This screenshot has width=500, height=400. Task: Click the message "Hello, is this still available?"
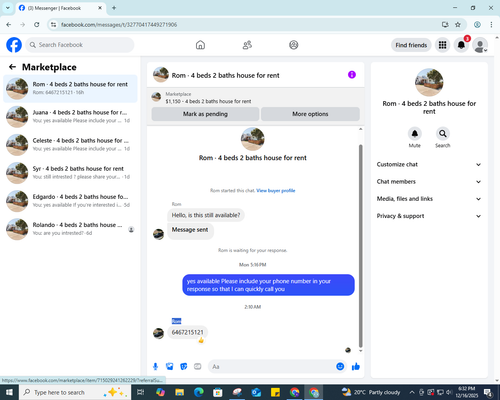[x=206, y=215]
